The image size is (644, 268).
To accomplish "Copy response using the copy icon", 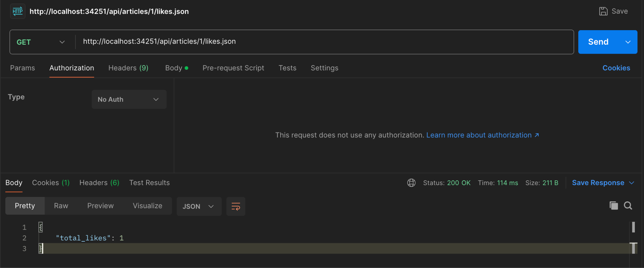I will [613, 206].
